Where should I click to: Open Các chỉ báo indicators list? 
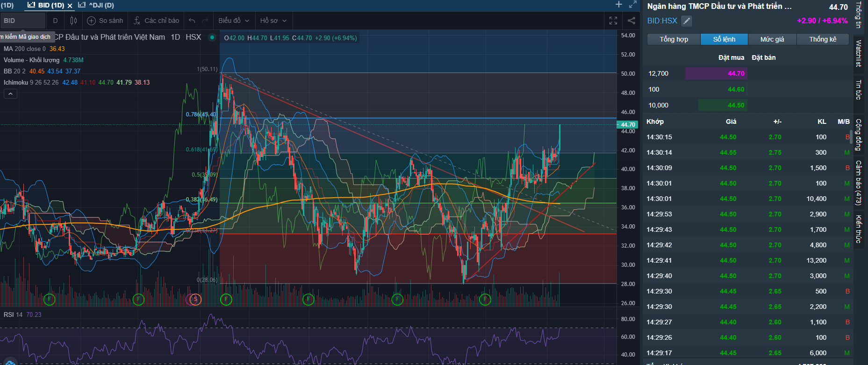157,21
